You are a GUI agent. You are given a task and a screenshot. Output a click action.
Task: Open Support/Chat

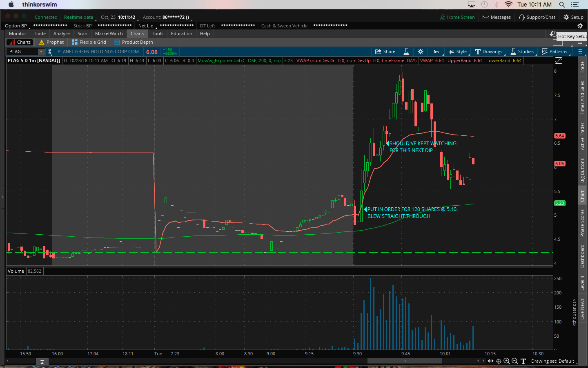pos(537,17)
